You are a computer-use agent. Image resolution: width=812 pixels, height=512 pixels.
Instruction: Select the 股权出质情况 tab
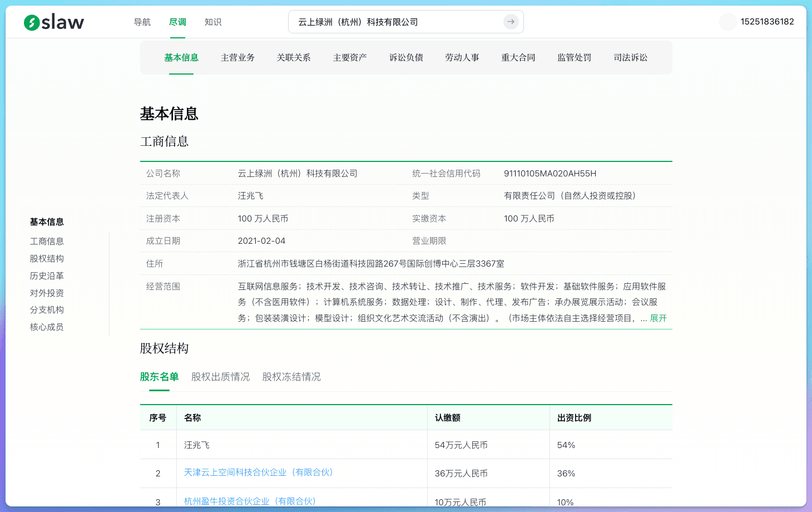coord(220,377)
